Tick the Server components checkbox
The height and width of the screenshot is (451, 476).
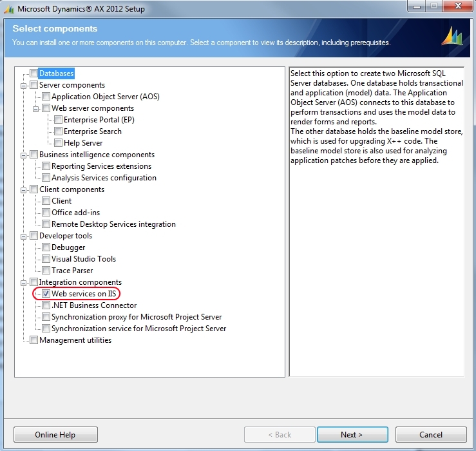coord(33,85)
